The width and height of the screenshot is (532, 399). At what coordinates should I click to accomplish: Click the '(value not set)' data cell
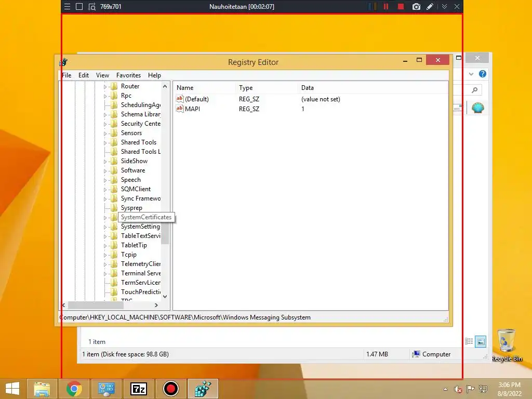coord(321,99)
